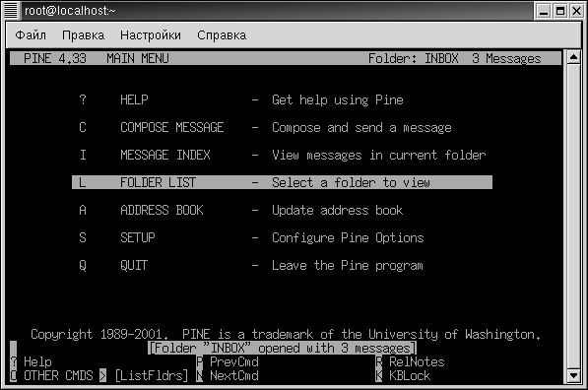Click the PrevCmd command

pos(228,361)
